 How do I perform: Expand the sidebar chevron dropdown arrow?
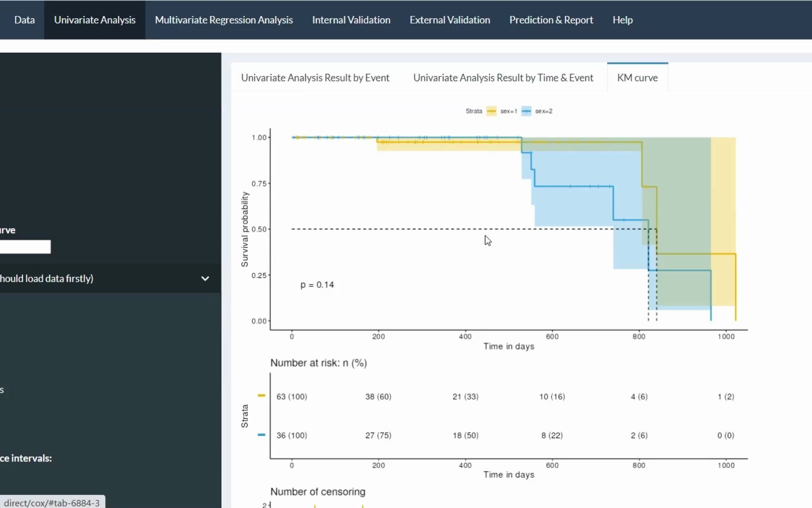coord(205,278)
